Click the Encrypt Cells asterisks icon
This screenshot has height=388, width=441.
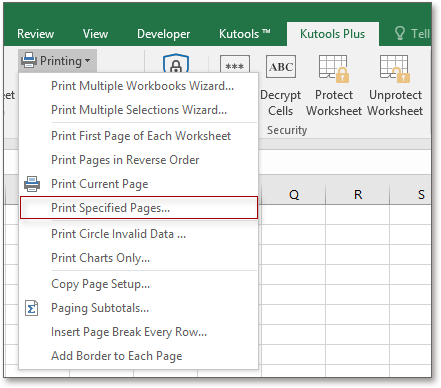235,64
